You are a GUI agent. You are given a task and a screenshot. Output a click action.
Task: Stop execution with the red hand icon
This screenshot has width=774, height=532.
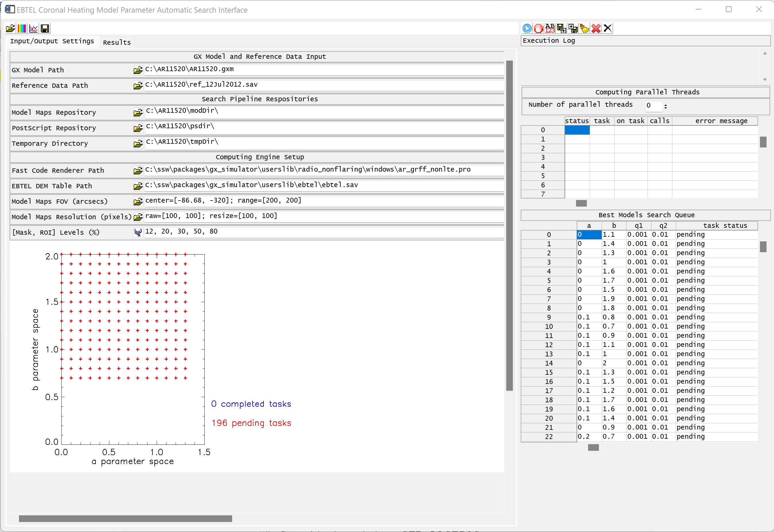click(x=539, y=28)
